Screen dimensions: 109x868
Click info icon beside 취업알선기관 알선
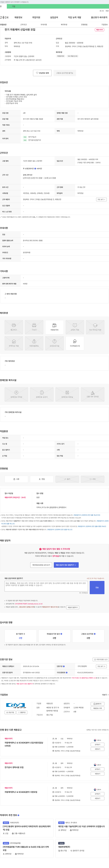point(61,634)
